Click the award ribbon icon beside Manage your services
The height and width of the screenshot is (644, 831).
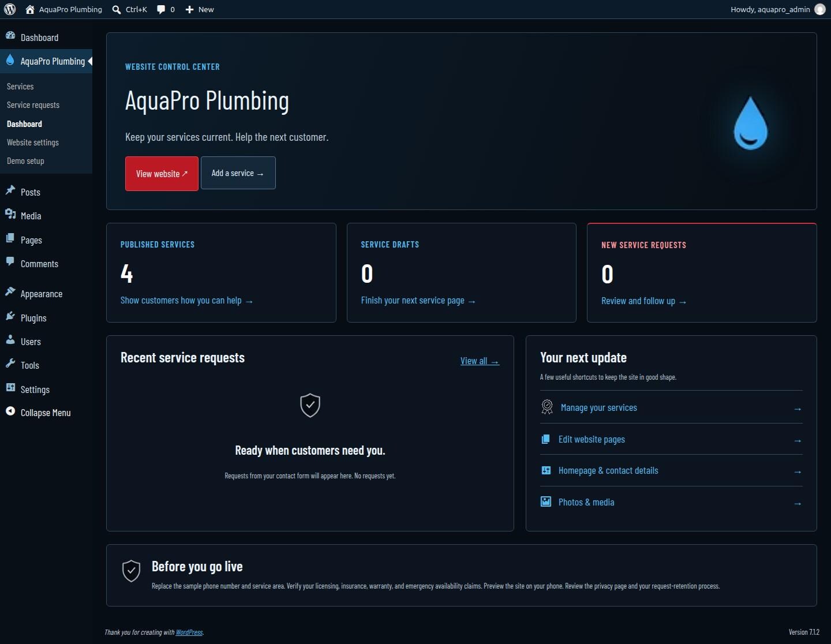coord(547,407)
